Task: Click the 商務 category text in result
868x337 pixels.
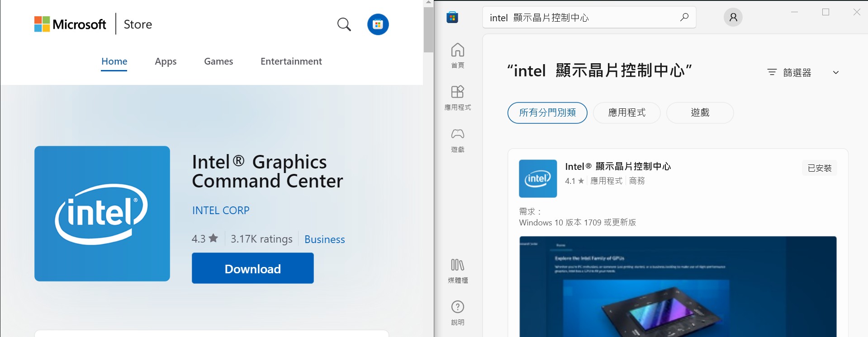Action: click(x=637, y=181)
